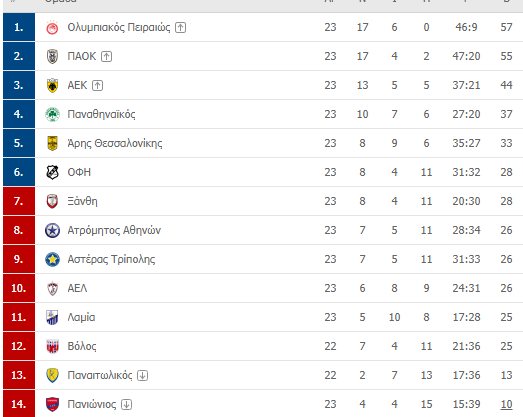Screen dimensions: 523x417
Task: Click the ΑΕΚ yellow eagle crest
Action: (x=52, y=85)
